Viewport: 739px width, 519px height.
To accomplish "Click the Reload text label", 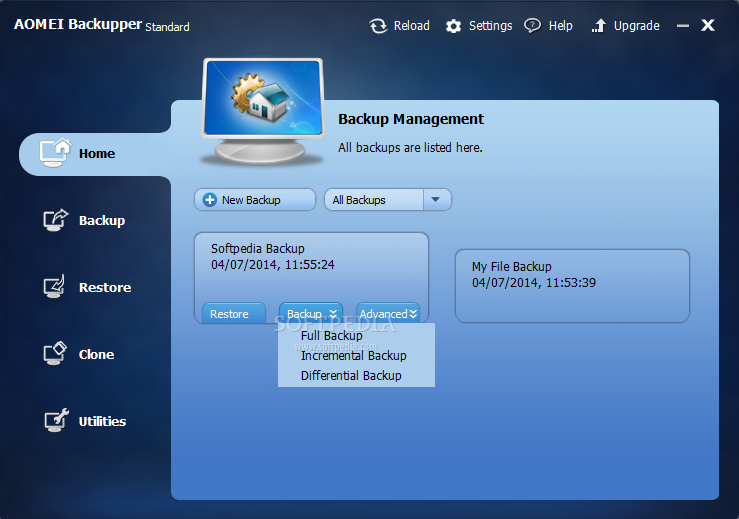I will click(412, 26).
